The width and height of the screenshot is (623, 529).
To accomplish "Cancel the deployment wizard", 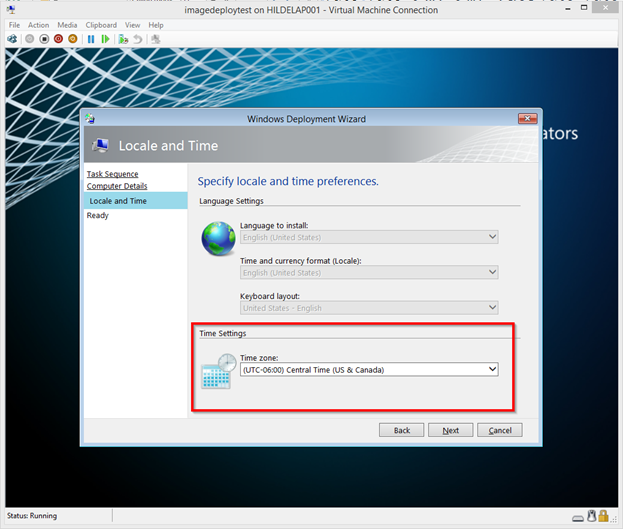I will point(500,430).
